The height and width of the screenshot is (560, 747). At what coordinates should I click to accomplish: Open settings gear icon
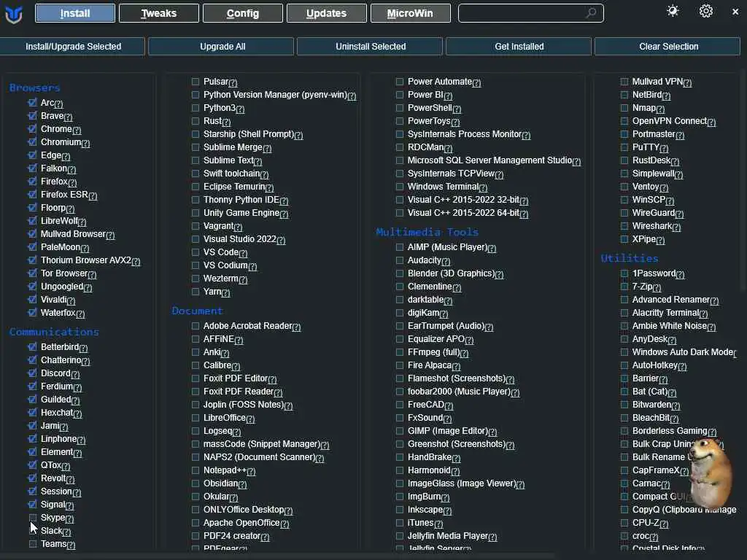[705, 12]
